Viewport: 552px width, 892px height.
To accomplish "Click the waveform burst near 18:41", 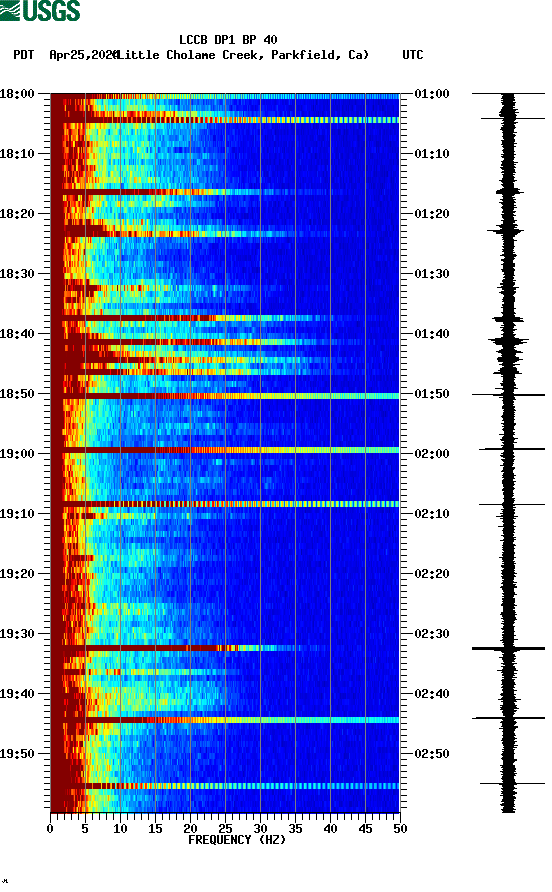I will click(508, 341).
